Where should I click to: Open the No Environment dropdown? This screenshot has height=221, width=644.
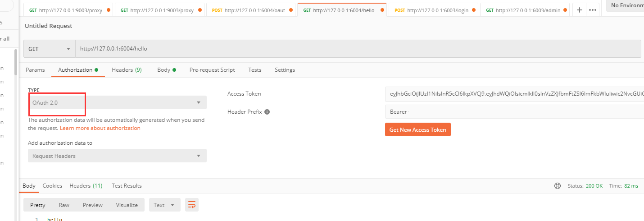626,5
